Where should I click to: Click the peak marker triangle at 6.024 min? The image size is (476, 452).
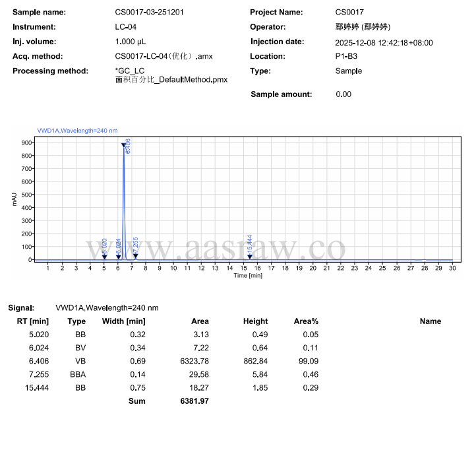[118, 257]
